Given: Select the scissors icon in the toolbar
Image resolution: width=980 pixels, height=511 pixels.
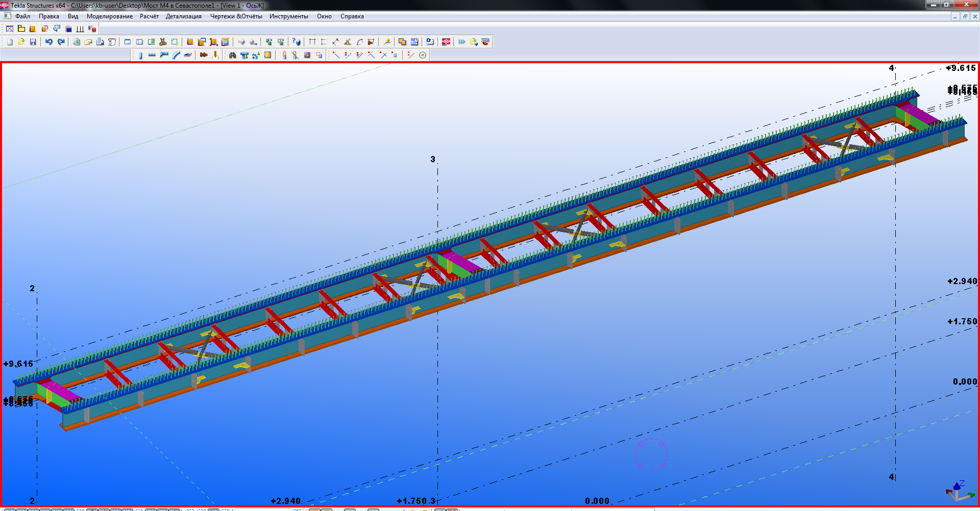Looking at the screenshot, I should point(163,42).
